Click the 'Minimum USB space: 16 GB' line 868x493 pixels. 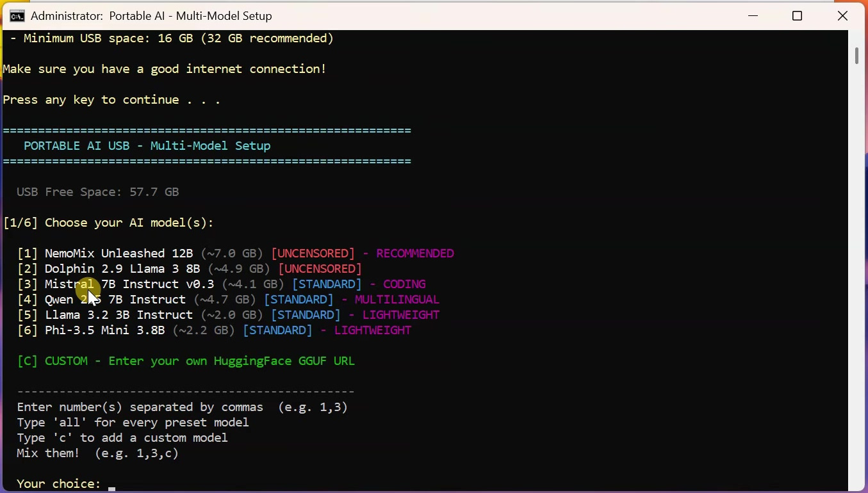pyautogui.click(x=172, y=38)
